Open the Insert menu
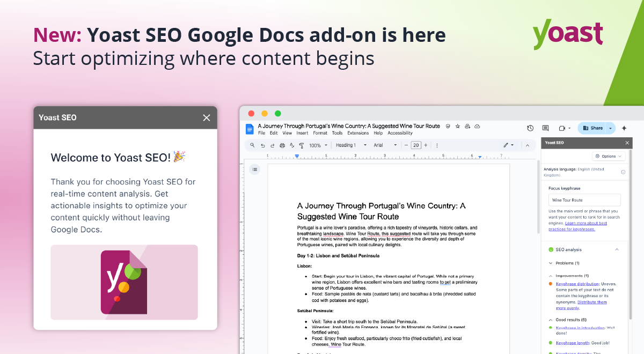The image size is (644, 354). tap(302, 133)
